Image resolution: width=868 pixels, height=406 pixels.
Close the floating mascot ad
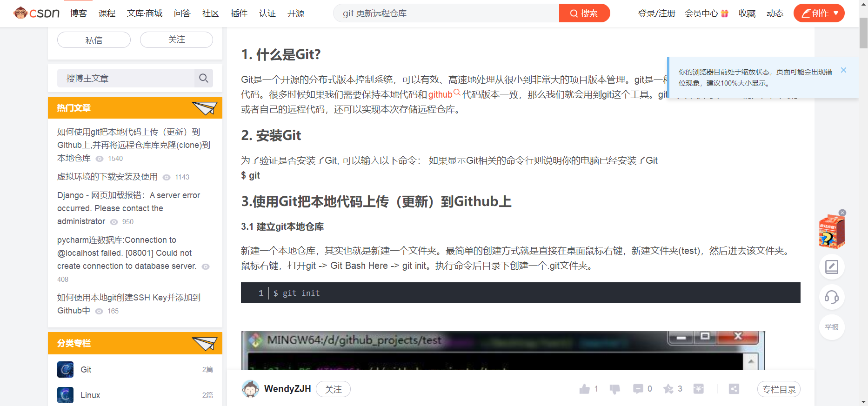842,213
